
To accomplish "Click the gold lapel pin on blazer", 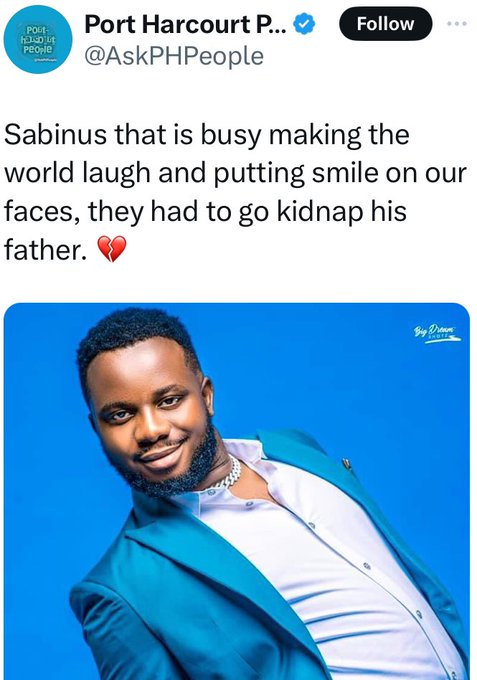I will click(346, 464).
